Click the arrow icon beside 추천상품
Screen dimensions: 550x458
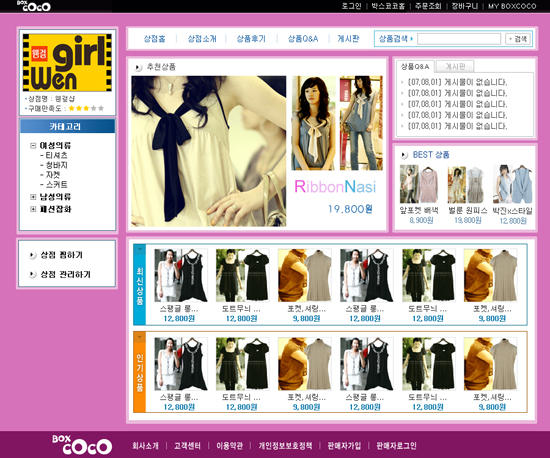pos(138,67)
